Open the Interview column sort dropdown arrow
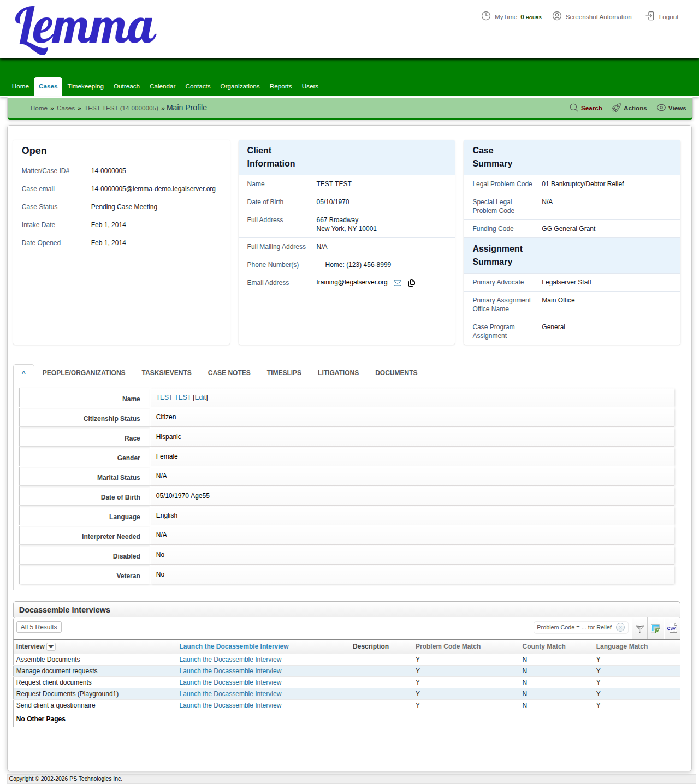The height and width of the screenshot is (784, 699). [51, 646]
